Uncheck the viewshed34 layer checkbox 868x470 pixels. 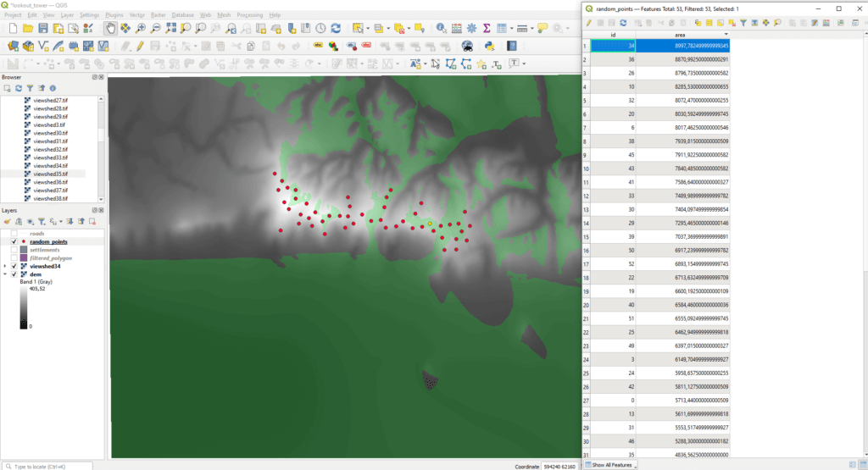(x=14, y=267)
